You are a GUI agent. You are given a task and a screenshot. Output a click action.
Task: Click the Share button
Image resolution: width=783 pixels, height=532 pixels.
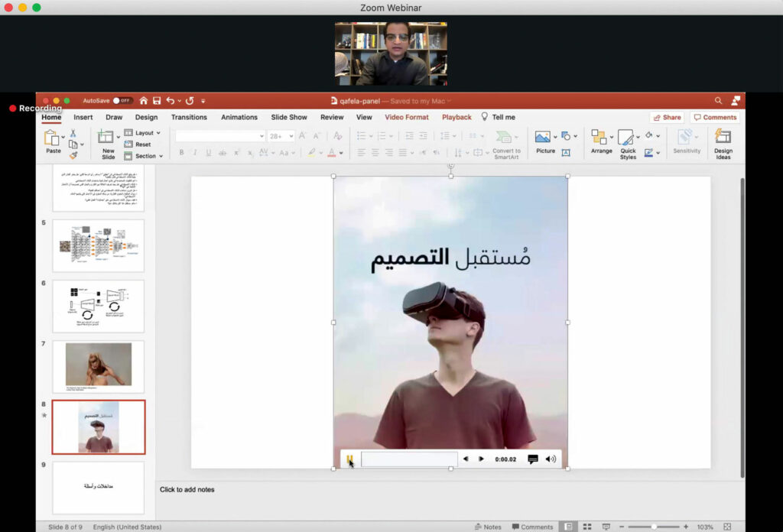pyautogui.click(x=667, y=117)
